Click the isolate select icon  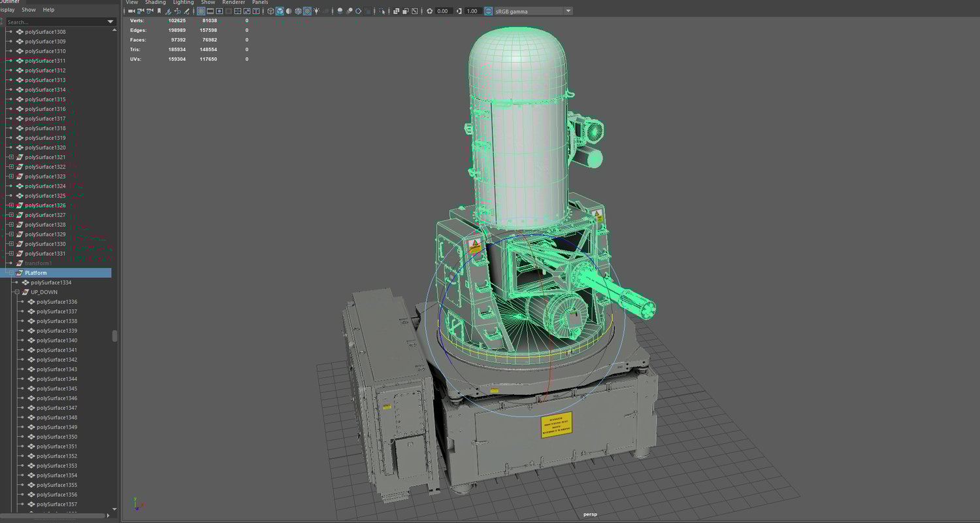(382, 11)
